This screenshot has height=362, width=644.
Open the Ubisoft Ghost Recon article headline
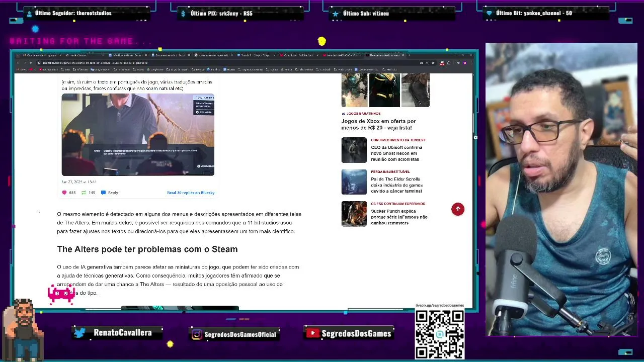[x=396, y=153]
